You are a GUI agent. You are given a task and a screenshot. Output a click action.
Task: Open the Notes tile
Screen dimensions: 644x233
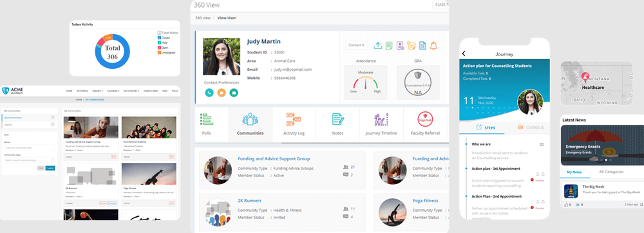point(337,124)
